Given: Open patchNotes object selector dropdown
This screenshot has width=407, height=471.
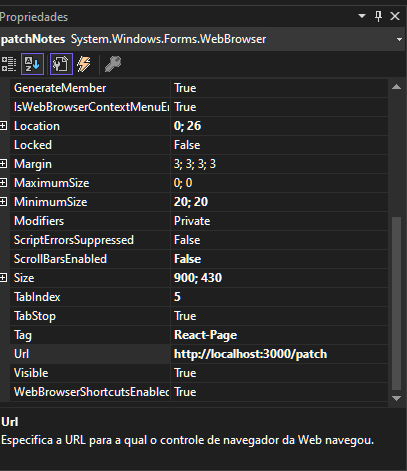Looking at the screenshot, I should (399, 39).
